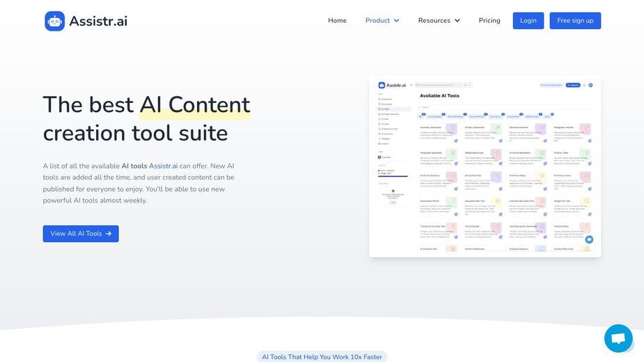Click the small chat icon inside dashboard preview
This screenshot has width=644, height=362.
click(589, 239)
